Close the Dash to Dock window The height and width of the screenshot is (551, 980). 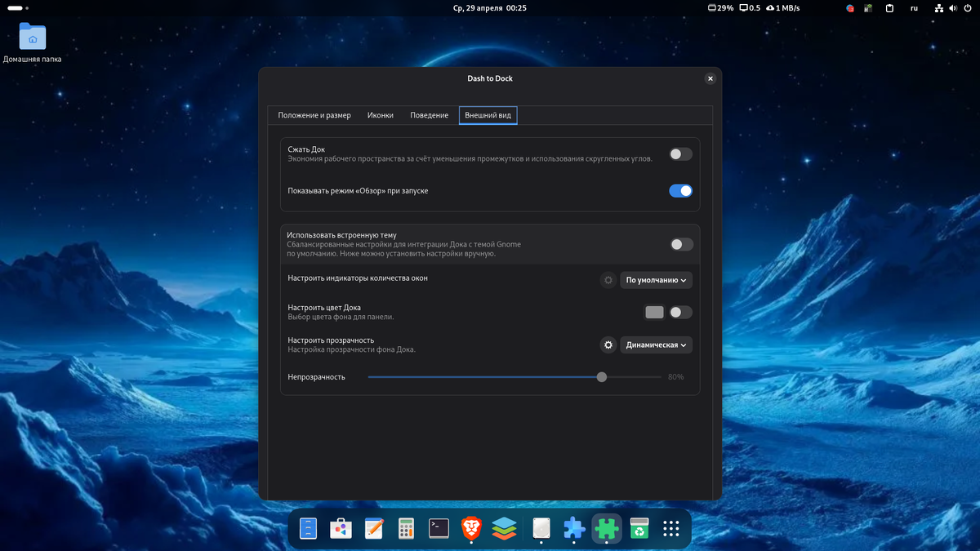pos(710,78)
